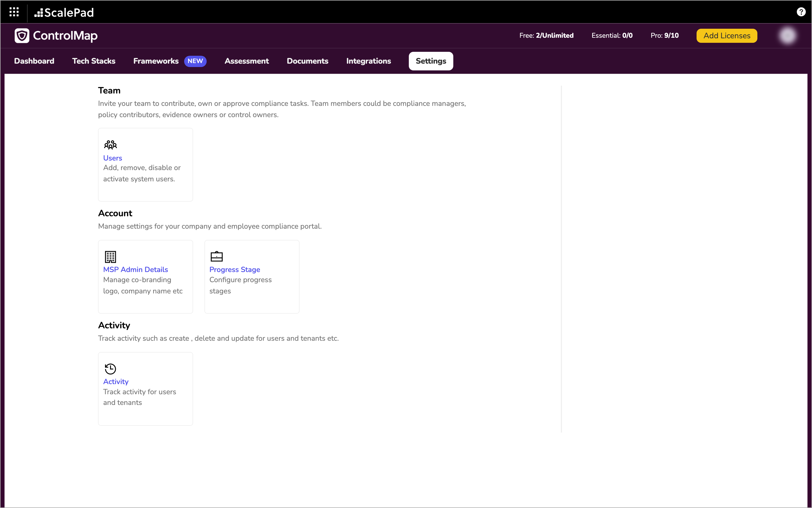Viewport: 812px width, 508px height.
Task: Click the ScalePad logo
Action: (x=64, y=12)
